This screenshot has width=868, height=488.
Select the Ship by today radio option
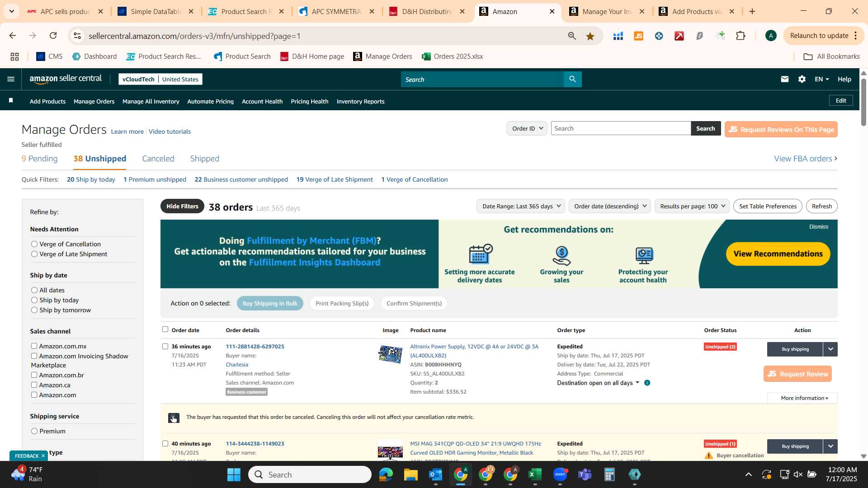tap(34, 300)
